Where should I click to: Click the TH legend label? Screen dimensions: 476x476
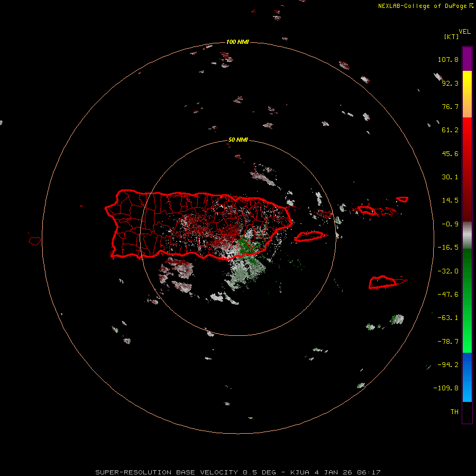[x=454, y=412]
